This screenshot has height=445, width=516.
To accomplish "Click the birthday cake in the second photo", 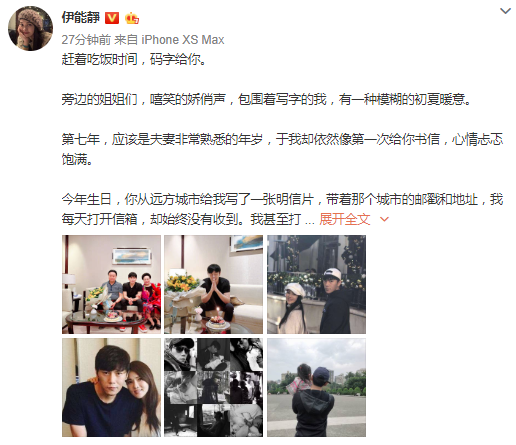I will [x=217, y=323].
